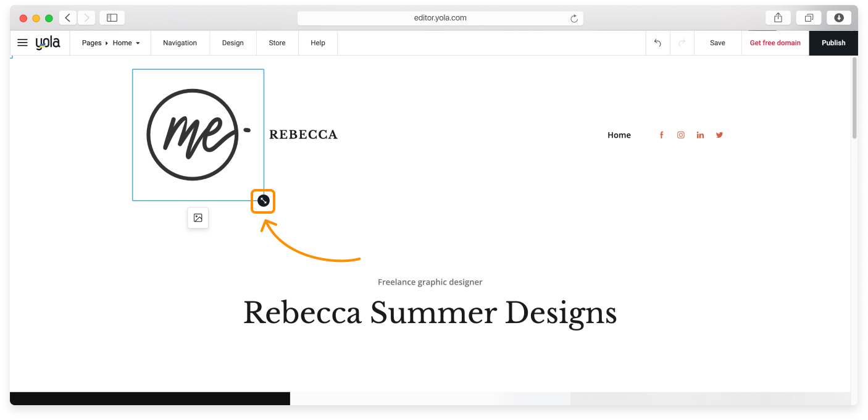
Task: Click the Share icon in the browser toolbar
Action: click(x=778, y=17)
